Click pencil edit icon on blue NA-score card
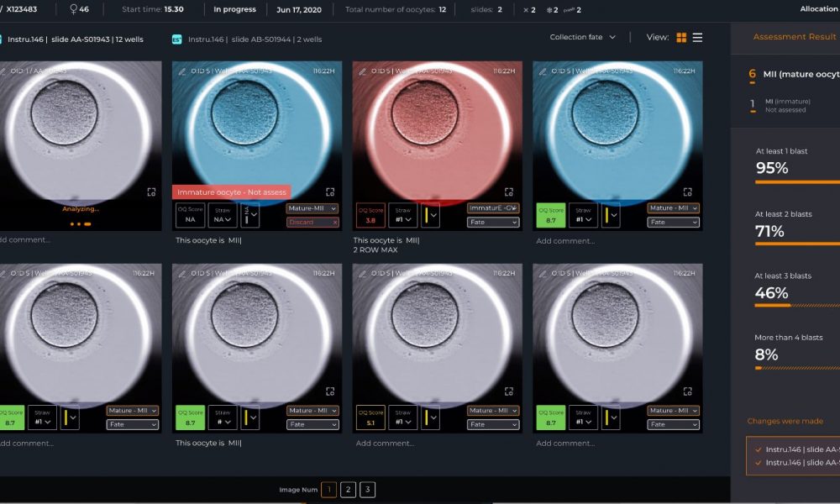Viewport: 840px width, 504px height. pos(182,71)
